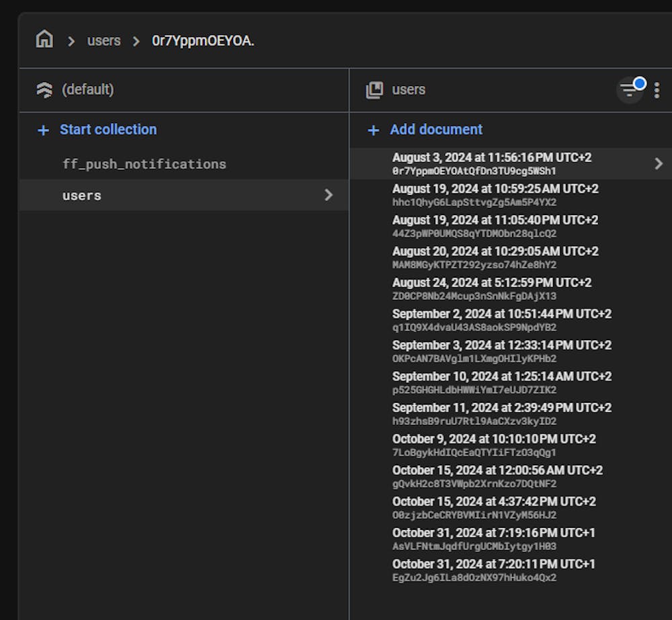Click Start collection
Viewport: 672px width, 620px height.
click(x=108, y=130)
